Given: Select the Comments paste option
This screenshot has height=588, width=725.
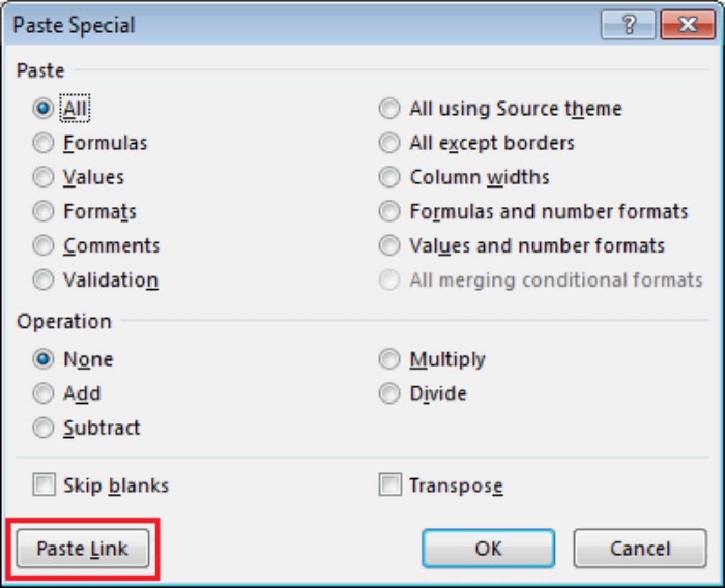Looking at the screenshot, I should pyautogui.click(x=43, y=245).
